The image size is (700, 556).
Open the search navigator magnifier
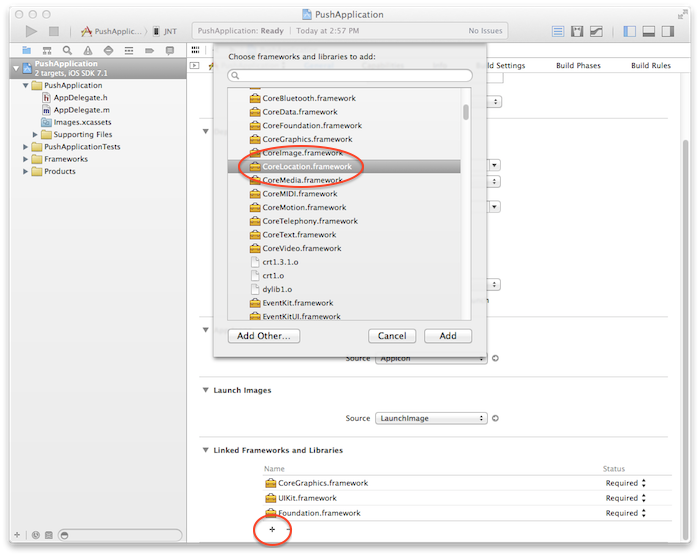[x=67, y=50]
